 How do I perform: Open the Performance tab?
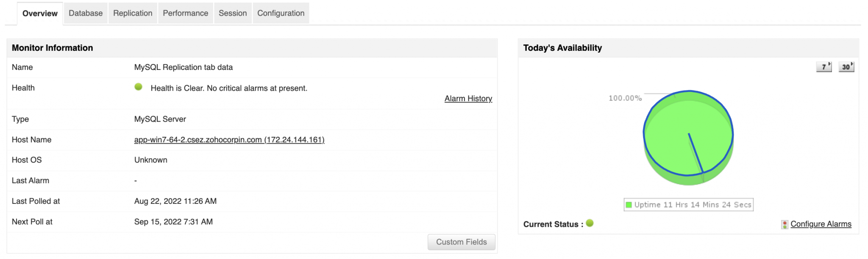coord(185,13)
